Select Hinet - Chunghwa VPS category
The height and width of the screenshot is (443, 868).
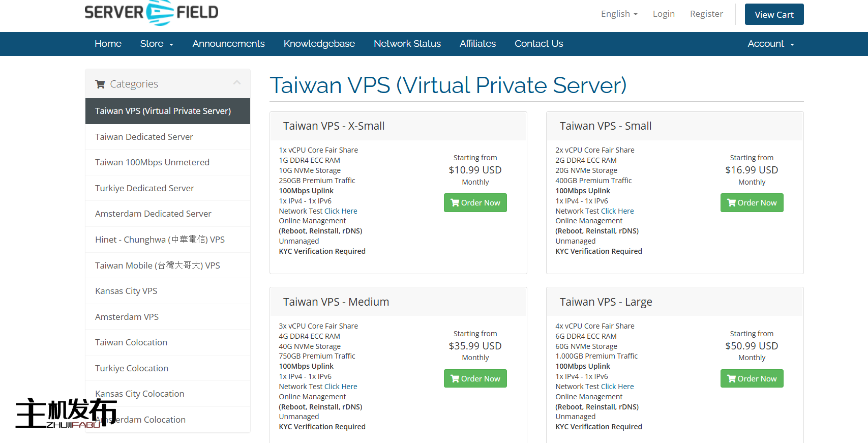[x=160, y=240]
